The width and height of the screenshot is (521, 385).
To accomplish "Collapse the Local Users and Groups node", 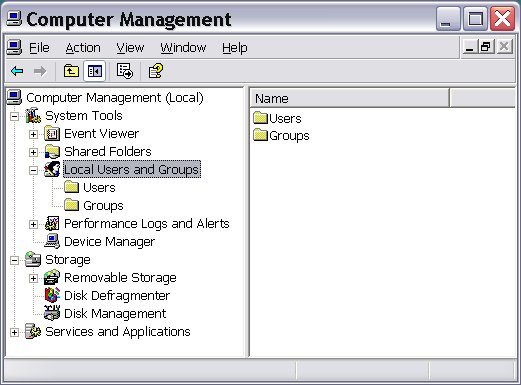I will (x=33, y=170).
